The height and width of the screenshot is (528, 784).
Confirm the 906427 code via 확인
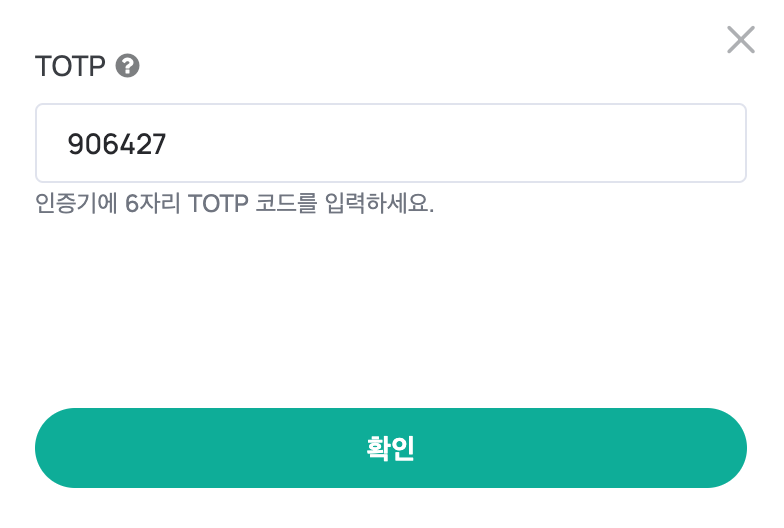point(390,448)
